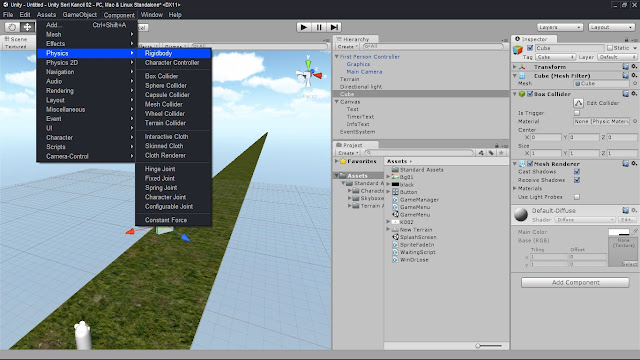Open the GameObject menu
The height and width of the screenshot is (360, 640).
point(80,15)
